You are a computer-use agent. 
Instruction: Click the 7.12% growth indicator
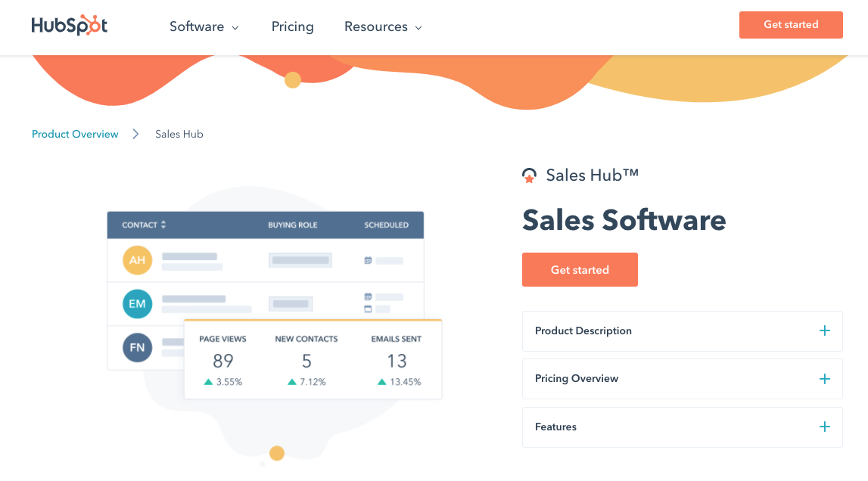[306, 382]
